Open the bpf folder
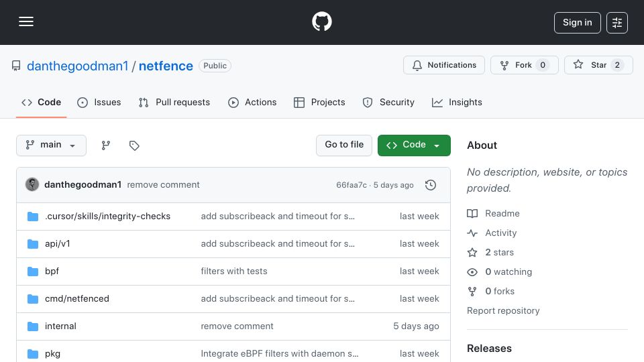The image size is (644, 362). pyautogui.click(x=52, y=271)
